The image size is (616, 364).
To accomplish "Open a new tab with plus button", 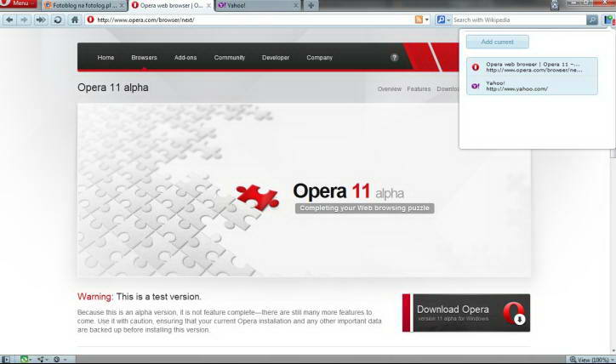I will [x=311, y=5].
